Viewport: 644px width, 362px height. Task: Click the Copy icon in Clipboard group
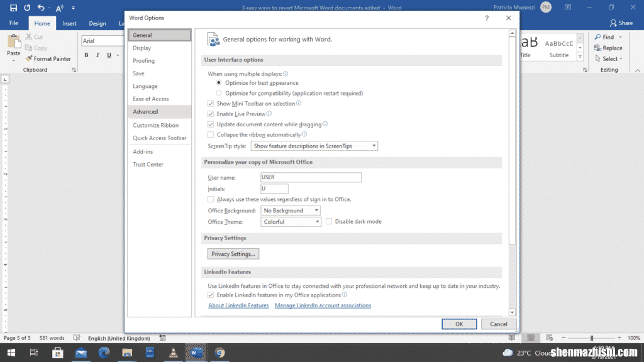coord(28,48)
